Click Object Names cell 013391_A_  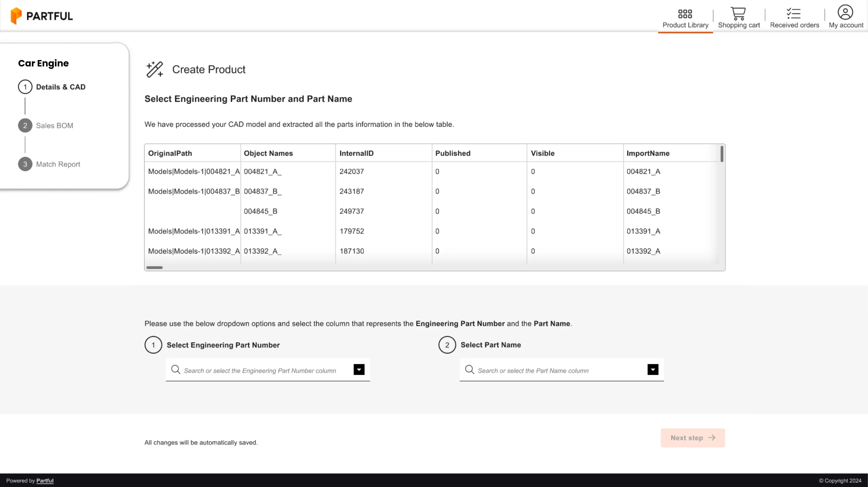(x=262, y=231)
